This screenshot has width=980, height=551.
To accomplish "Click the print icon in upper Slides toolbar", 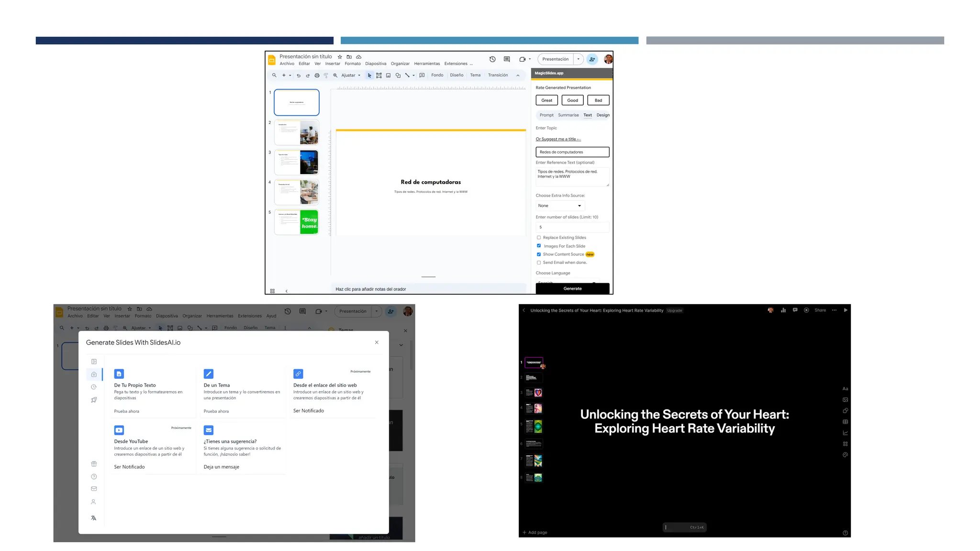I will click(x=317, y=76).
